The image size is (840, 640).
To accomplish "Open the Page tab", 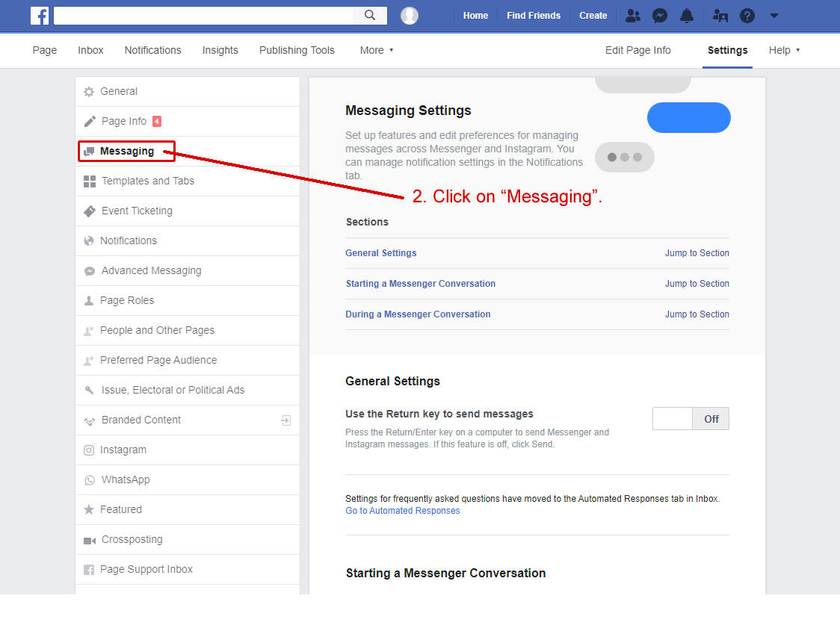I will (44, 50).
